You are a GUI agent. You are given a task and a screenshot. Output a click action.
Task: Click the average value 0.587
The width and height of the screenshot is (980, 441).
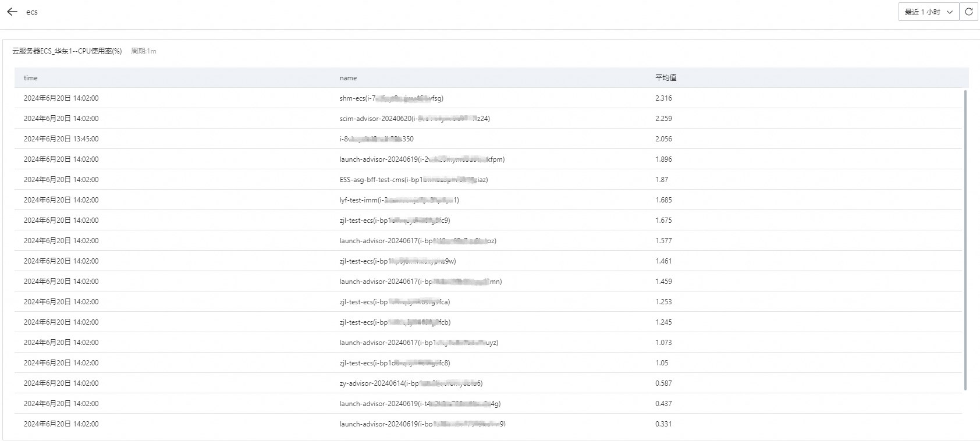(663, 383)
